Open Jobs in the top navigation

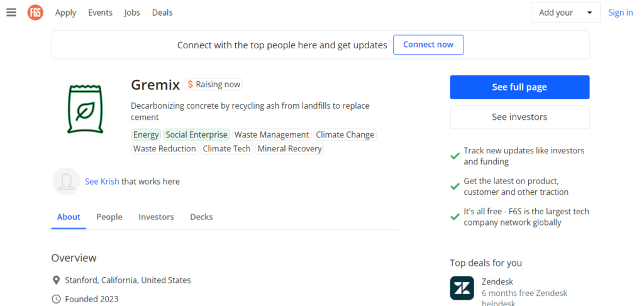tap(132, 13)
